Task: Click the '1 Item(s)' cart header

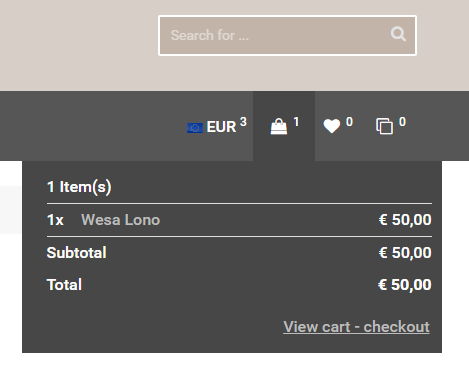Action: coord(79,187)
